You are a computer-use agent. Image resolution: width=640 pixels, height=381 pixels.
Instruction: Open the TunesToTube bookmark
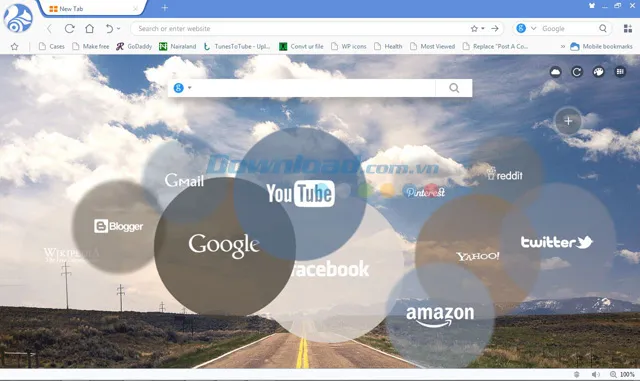point(237,47)
